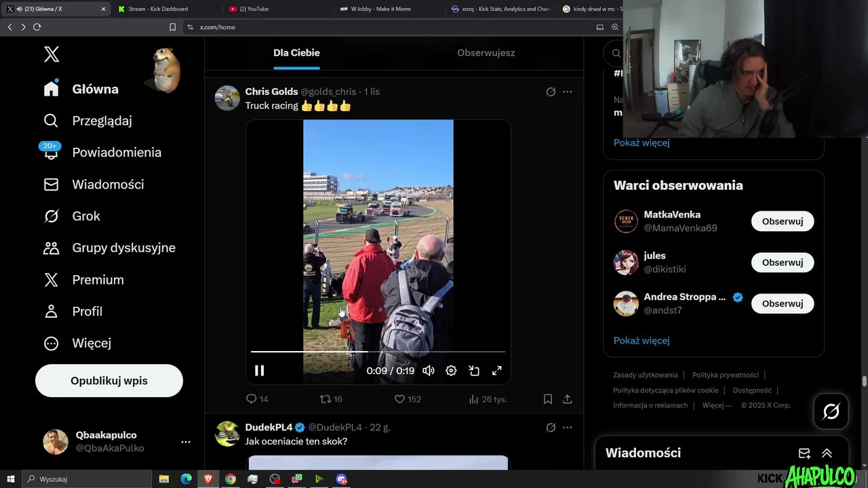The width and height of the screenshot is (868, 488).
Task: Open Przeglądaj search page
Action: [88, 121]
